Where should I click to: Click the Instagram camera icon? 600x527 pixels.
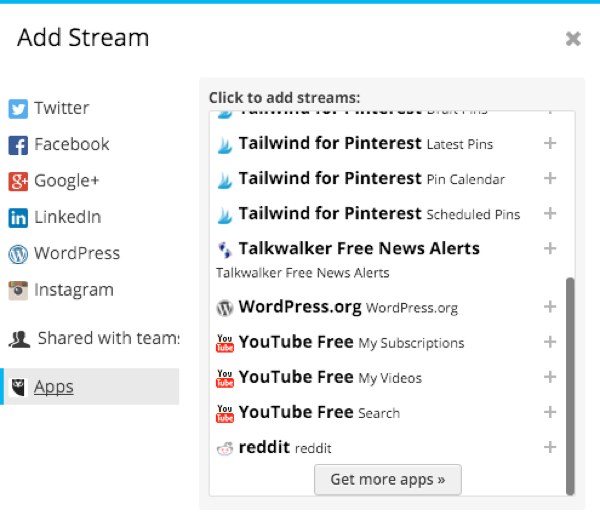(x=18, y=290)
